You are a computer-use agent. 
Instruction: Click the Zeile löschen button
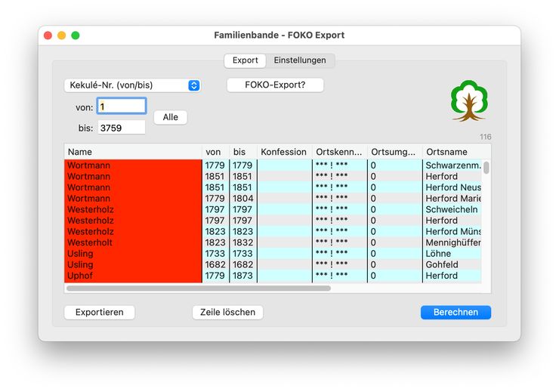coord(227,312)
